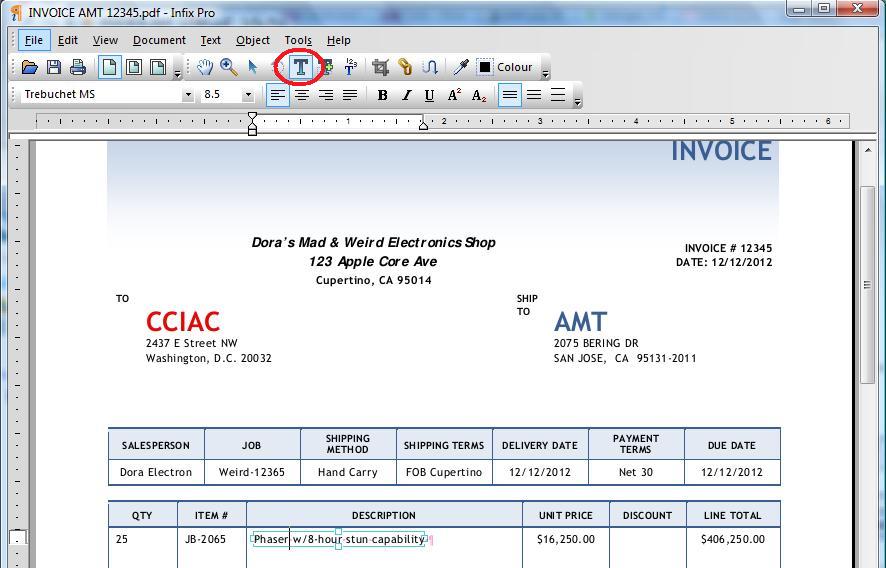Click the 'FOB Cupertino' shipping terms cell
The width and height of the screenshot is (886, 568).
pos(444,472)
